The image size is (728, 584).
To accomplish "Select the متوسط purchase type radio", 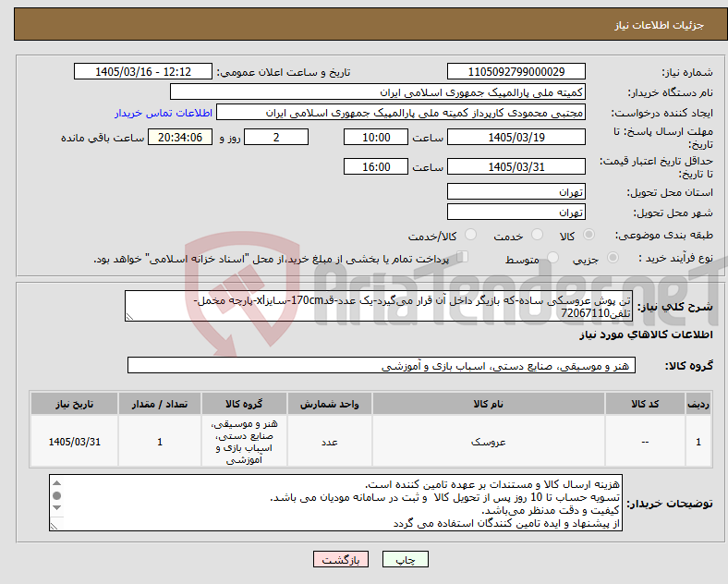I will [x=552, y=258].
